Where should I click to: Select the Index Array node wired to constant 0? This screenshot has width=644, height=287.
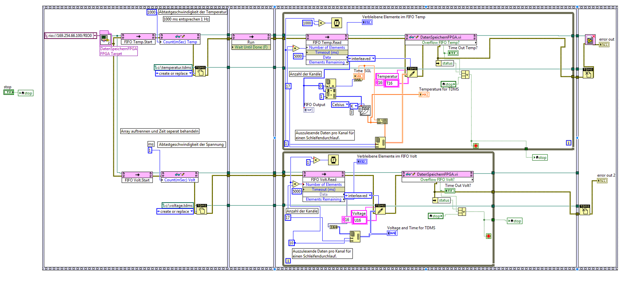pyautogui.click(x=331, y=83)
